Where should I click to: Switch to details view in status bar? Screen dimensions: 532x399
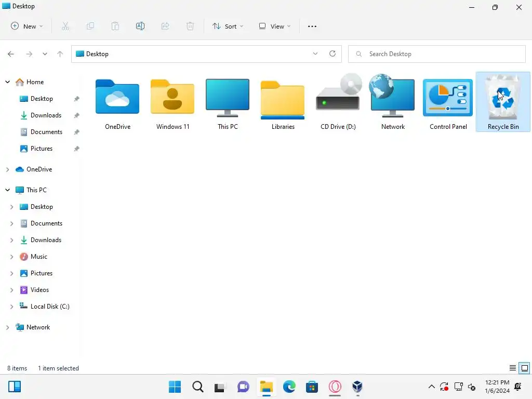513,368
